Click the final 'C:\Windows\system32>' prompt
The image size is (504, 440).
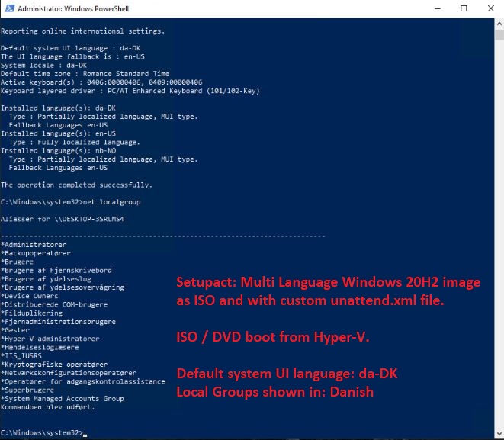42,433
